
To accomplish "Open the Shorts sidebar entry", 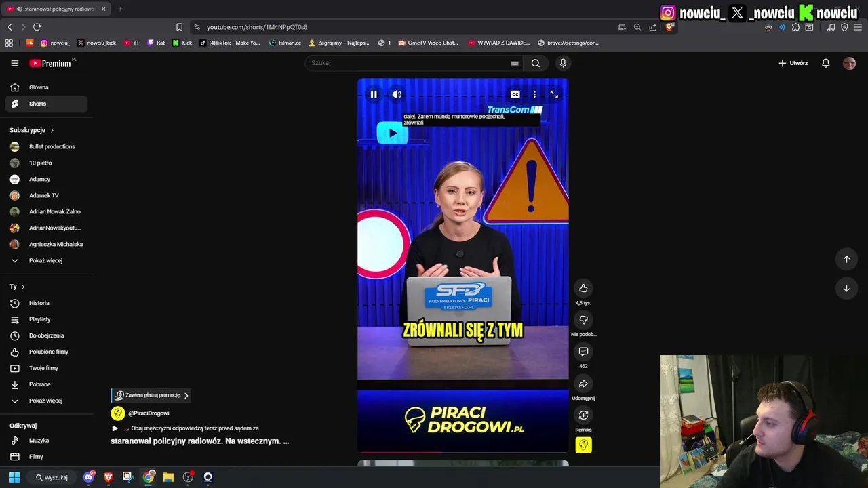I will [46, 104].
